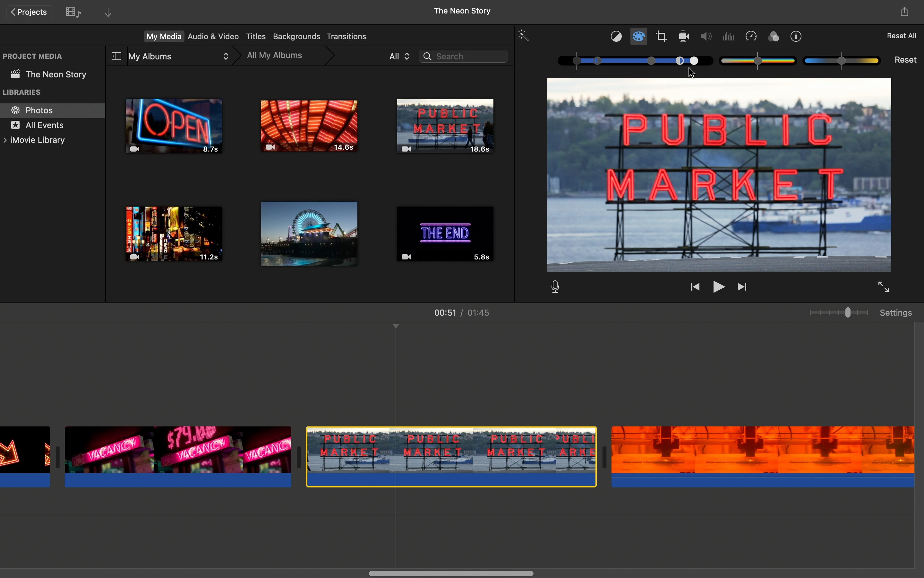The image size is (924, 578).
Task: Select the OPEN neon sign clip thumbnail
Action: [174, 126]
